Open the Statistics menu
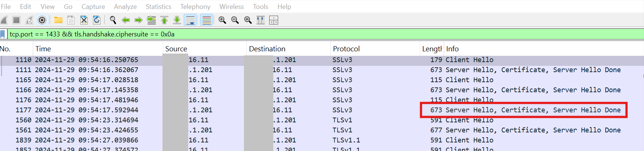This screenshot has height=151, width=644. [x=158, y=7]
